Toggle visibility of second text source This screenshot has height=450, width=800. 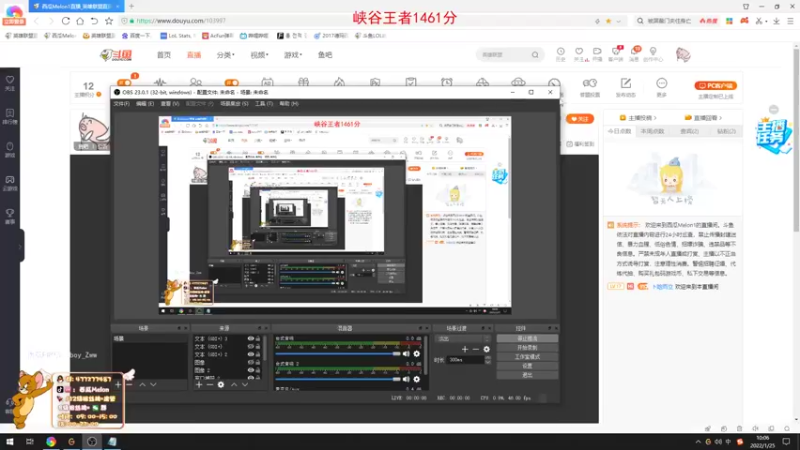(251, 346)
